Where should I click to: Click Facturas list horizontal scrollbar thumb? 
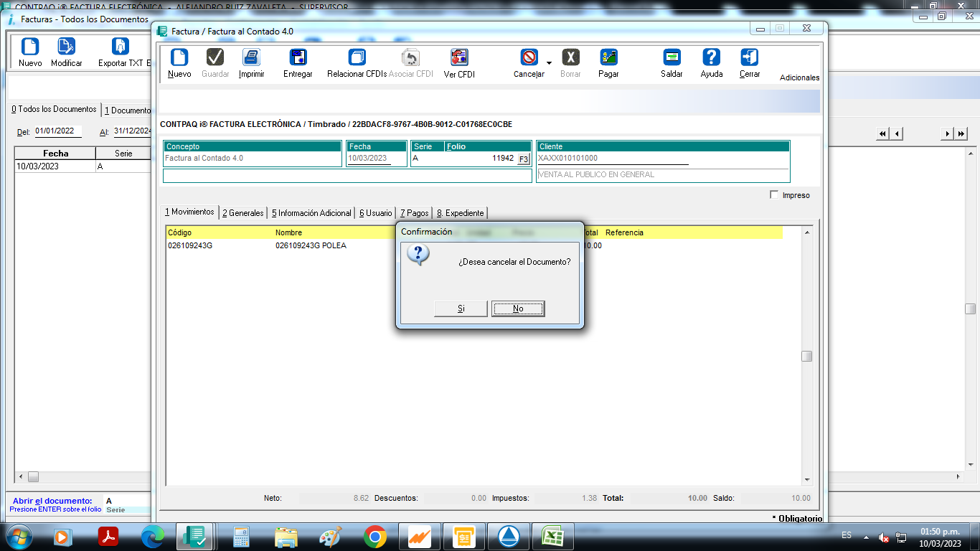point(33,476)
